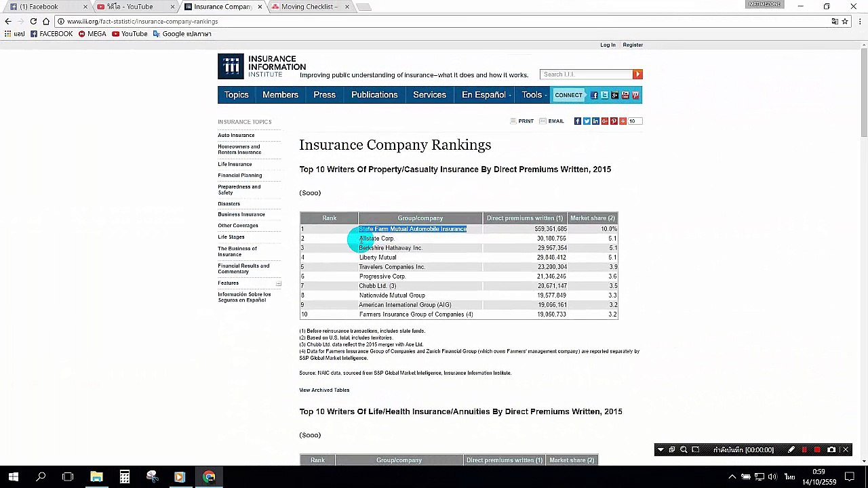Open the Services navigation menu
The height and width of the screenshot is (488, 868).
pos(429,95)
